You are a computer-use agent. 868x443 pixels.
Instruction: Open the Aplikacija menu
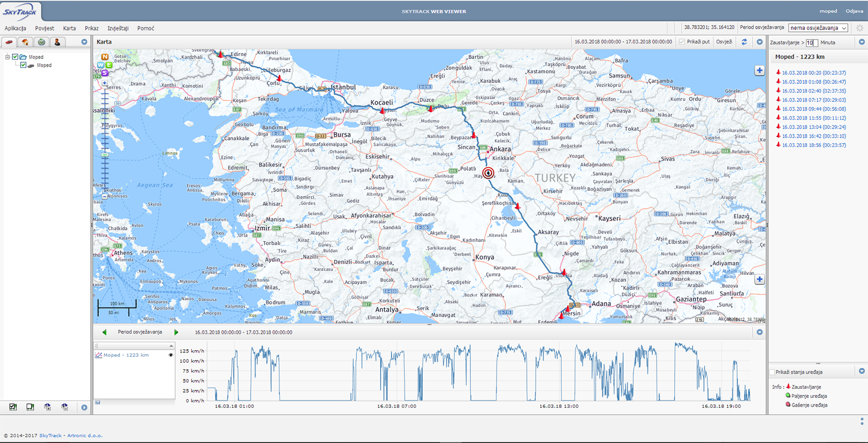pos(15,28)
